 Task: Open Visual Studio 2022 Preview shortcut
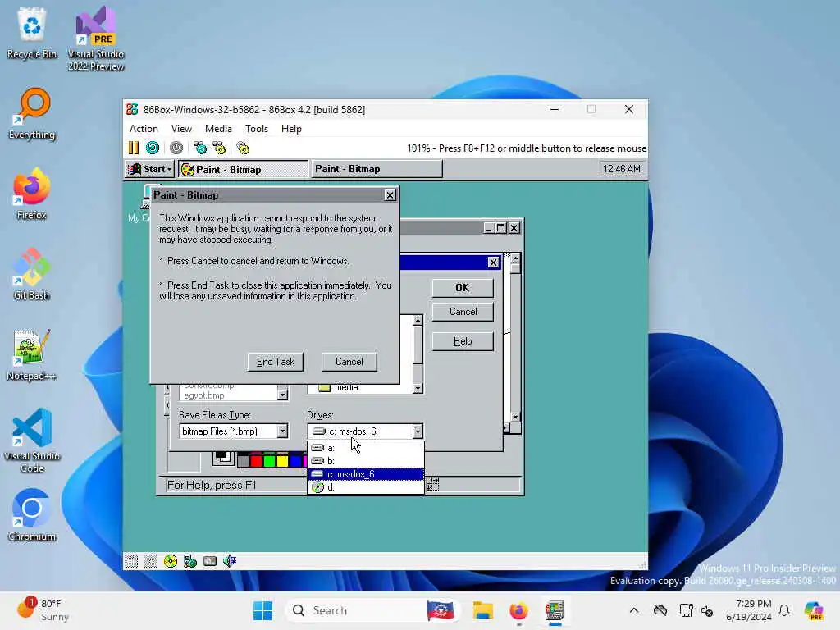coord(96,39)
